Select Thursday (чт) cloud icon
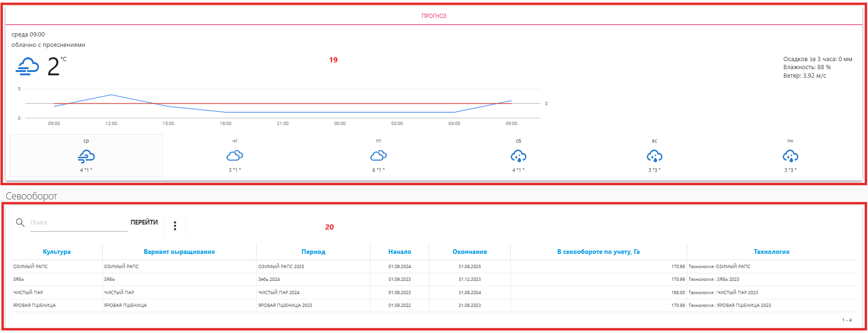Viewport: 868px width, 333px height. pos(235,156)
